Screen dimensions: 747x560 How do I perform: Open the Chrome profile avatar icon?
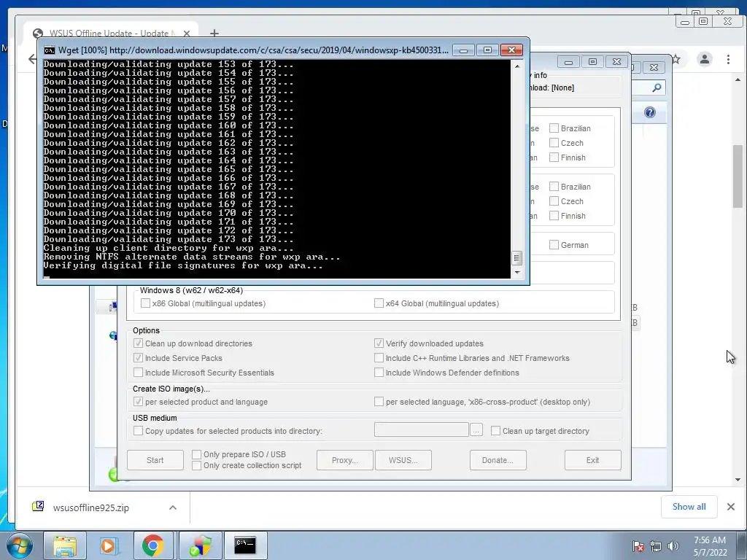705,59
